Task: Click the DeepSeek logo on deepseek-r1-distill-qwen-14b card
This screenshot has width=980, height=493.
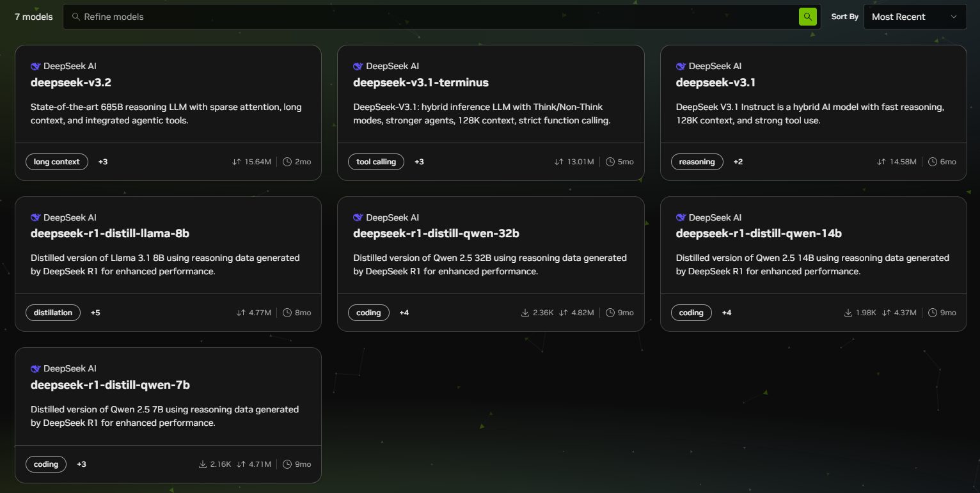Action: [x=681, y=217]
